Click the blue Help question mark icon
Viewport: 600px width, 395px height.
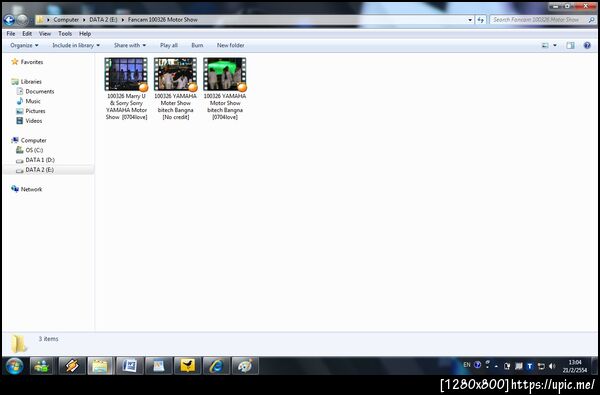point(587,46)
